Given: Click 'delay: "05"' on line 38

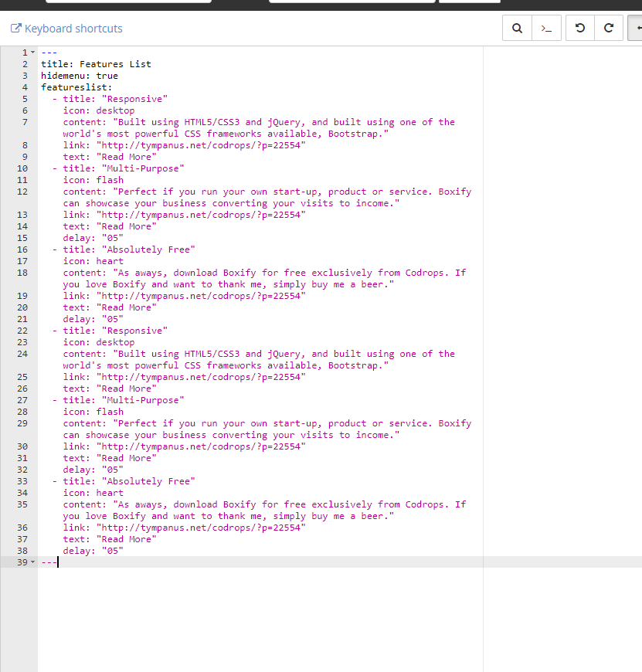Looking at the screenshot, I should coord(93,551).
